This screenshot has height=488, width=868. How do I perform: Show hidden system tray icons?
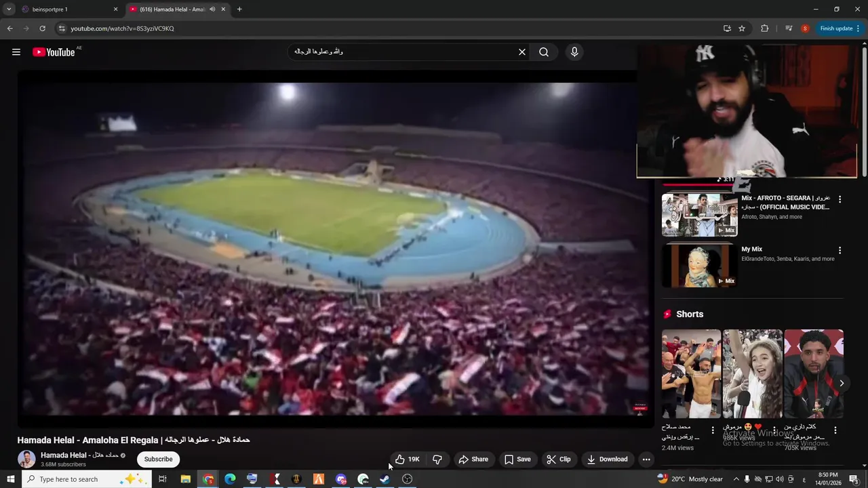coord(736,479)
